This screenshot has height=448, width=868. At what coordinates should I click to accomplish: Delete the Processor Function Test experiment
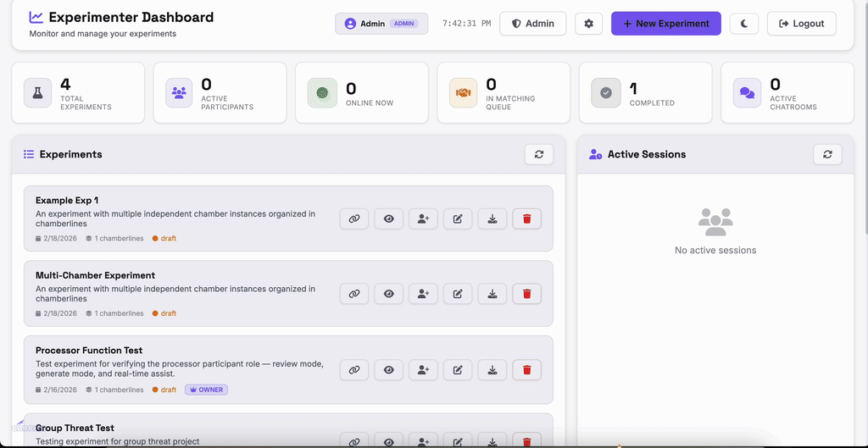pyautogui.click(x=526, y=369)
